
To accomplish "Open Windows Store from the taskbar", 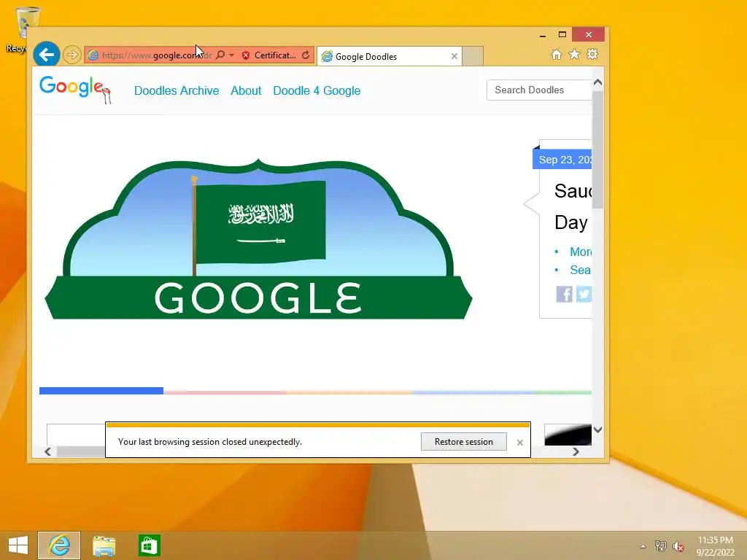I will 149,545.
